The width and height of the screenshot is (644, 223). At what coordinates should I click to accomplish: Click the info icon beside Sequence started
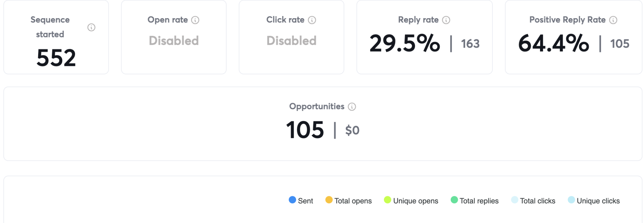[x=91, y=27]
